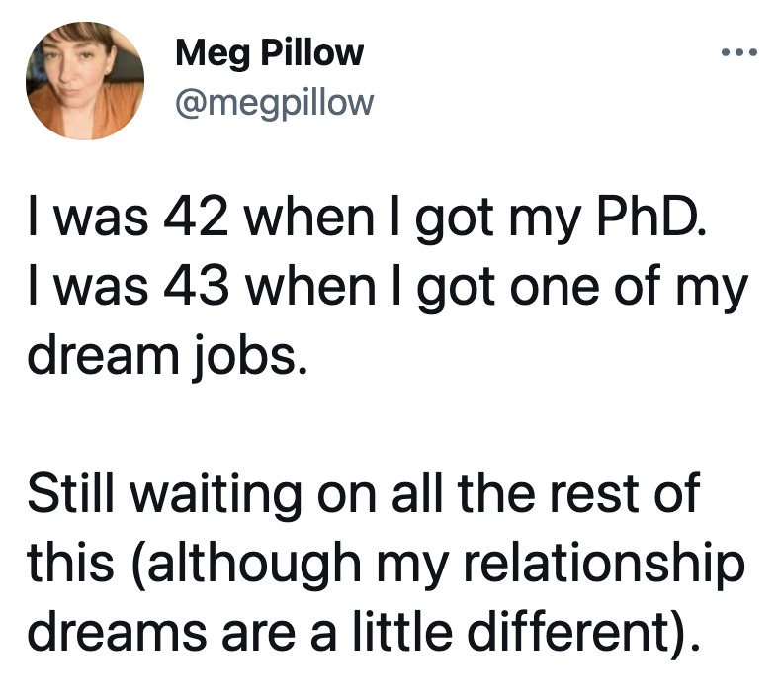The width and height of the screenshot is (779, 700).
Task: Click the line 'this (although my relationship'
Action: point(387,565)
